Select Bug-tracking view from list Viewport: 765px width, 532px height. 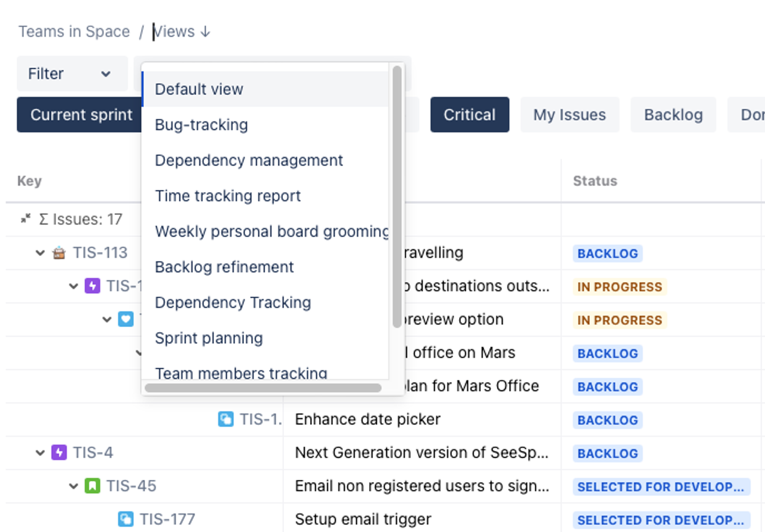click(x=201, y=125)
